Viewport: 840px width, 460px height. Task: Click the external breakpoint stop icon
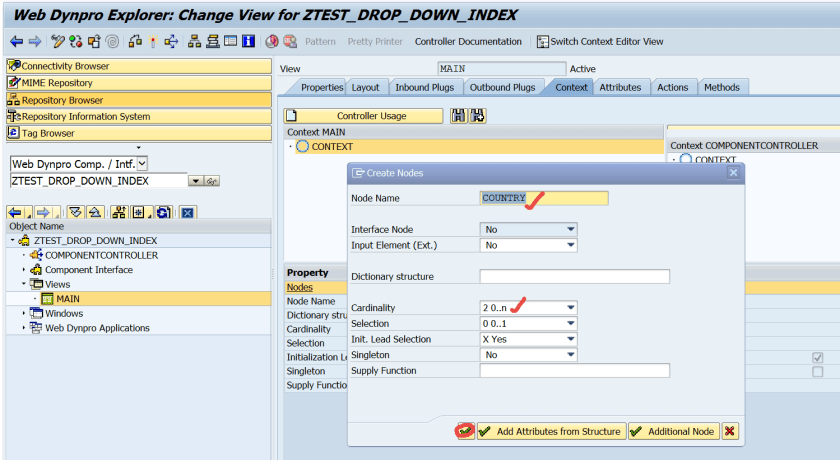(290, 41)
